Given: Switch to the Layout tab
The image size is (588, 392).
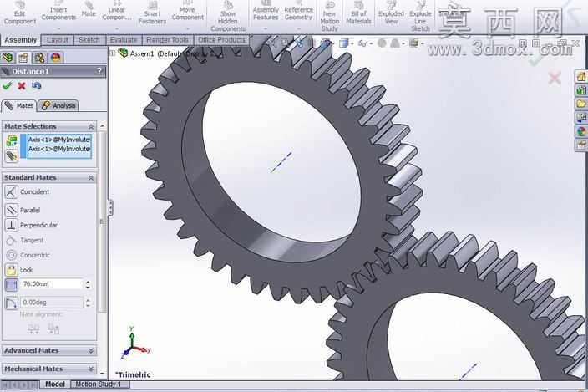Looking at the screenshot, I should coord(58,40).
